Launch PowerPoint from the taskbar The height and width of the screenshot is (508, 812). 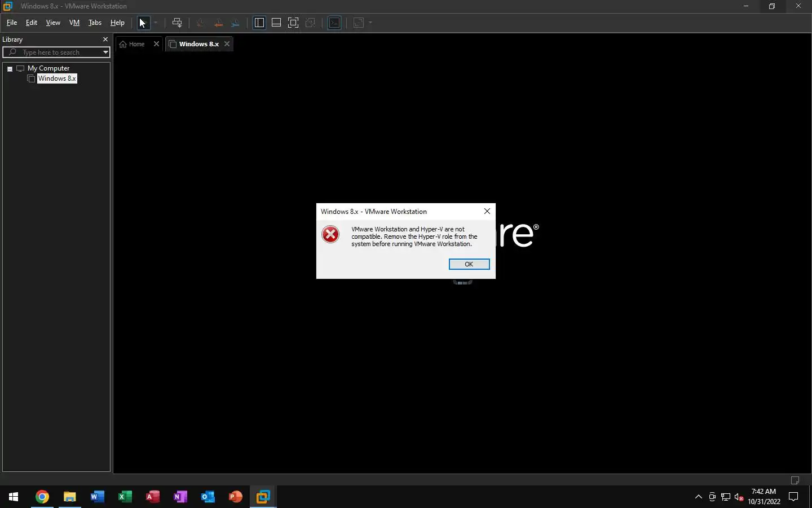pos(235,497)
